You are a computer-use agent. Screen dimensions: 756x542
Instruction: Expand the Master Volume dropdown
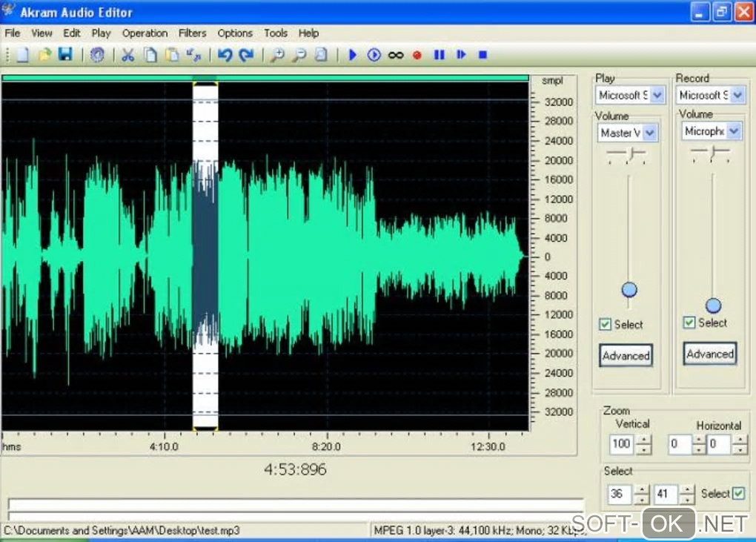(x=649, y=133)
